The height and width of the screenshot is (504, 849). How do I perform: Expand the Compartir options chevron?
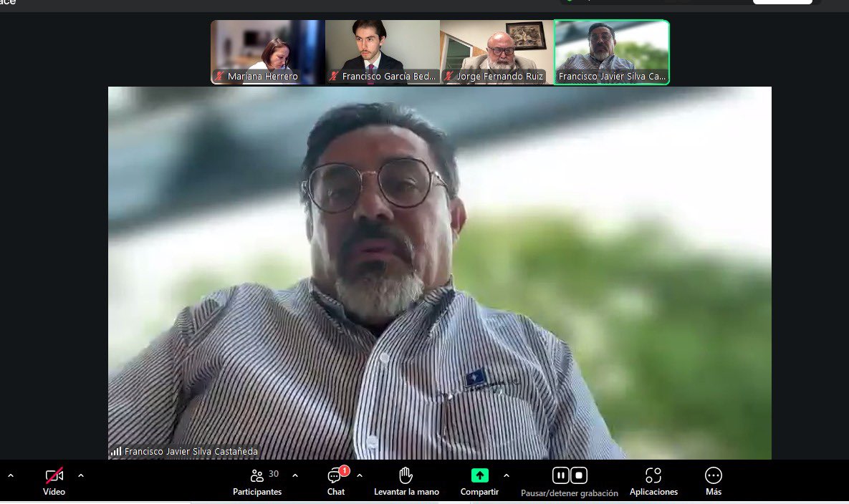[507, 476]
